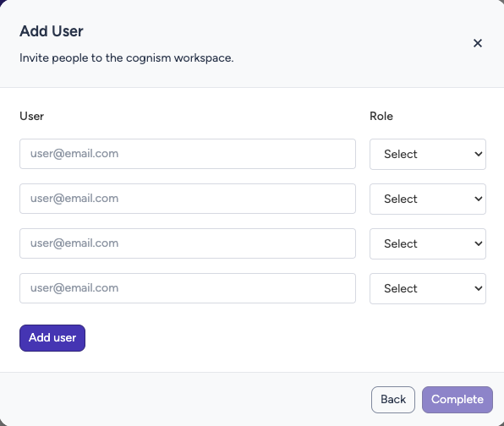
Task: Focus the second user@email.com field
Action: (x=188, y=199)
